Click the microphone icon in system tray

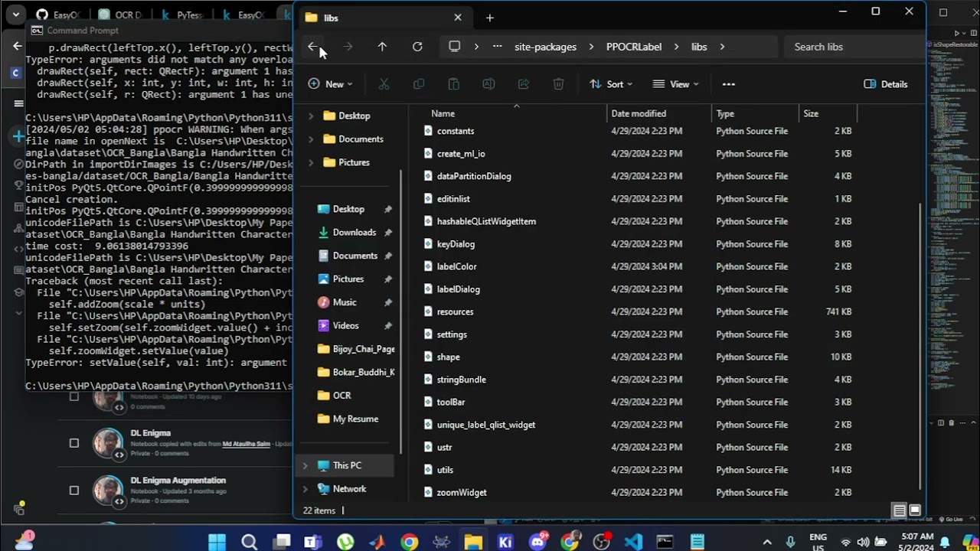tap(790, 542)
